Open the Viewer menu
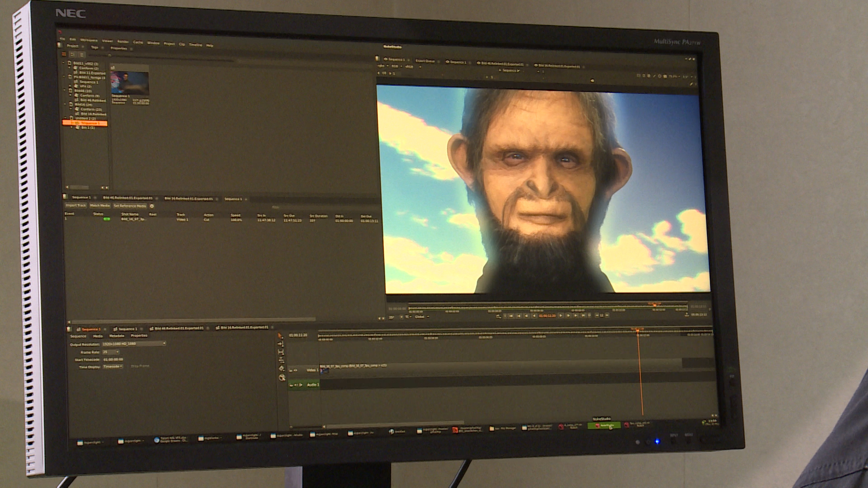 coord(107,41)
